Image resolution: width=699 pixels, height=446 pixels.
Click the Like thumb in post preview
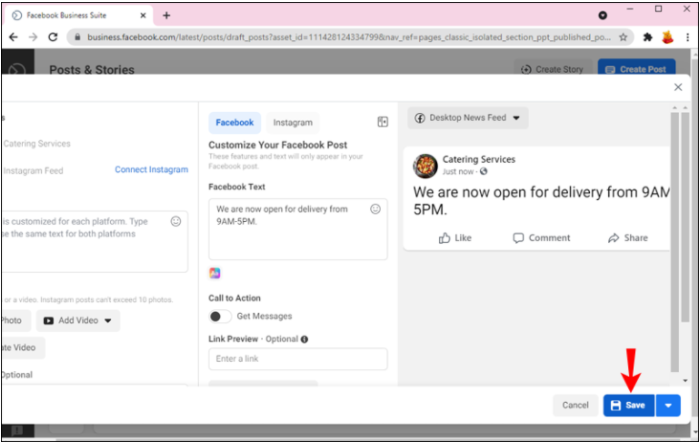tap(455, 238)
